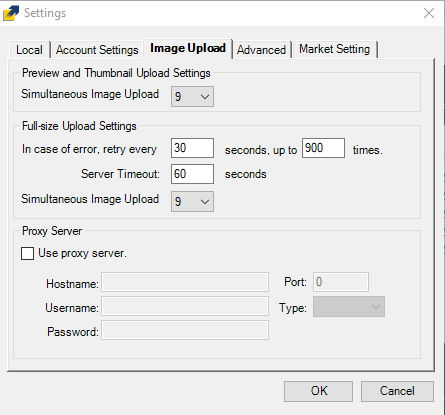This screenshot has width=445, height=415.
Task: Select the Image Upload tab
Action: 188,48
